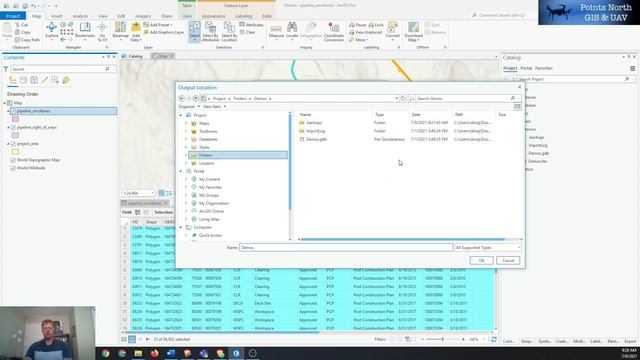Show List By Editing view
640x360 pixels.
(x=44, y=80)
